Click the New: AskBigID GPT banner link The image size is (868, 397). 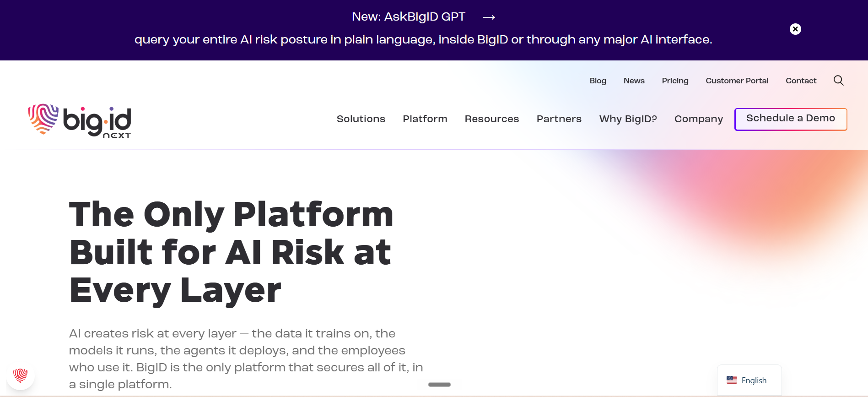[x=409, y=17]
